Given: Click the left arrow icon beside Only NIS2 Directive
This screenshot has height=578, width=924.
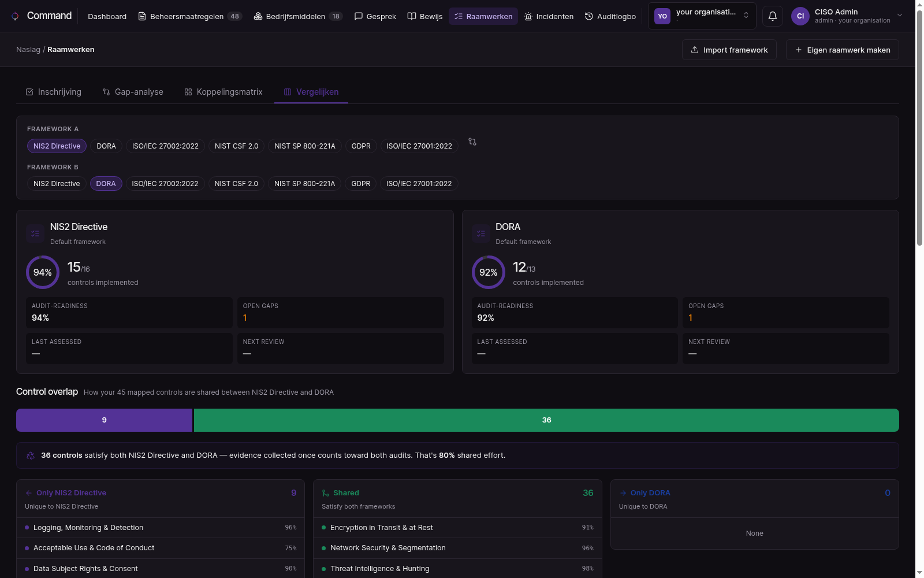Looking at the screenshot, I should tap(29, 493).
